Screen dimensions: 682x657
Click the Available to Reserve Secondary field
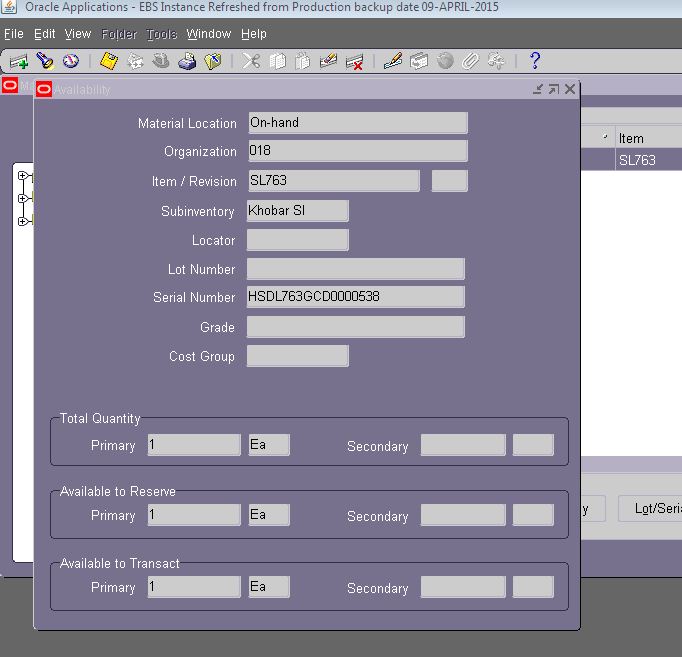point(463,515)
